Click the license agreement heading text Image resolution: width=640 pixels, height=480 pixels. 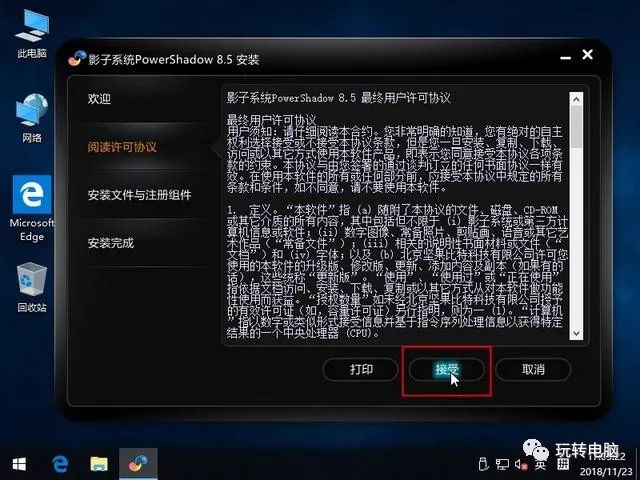[x=339, y=98]
